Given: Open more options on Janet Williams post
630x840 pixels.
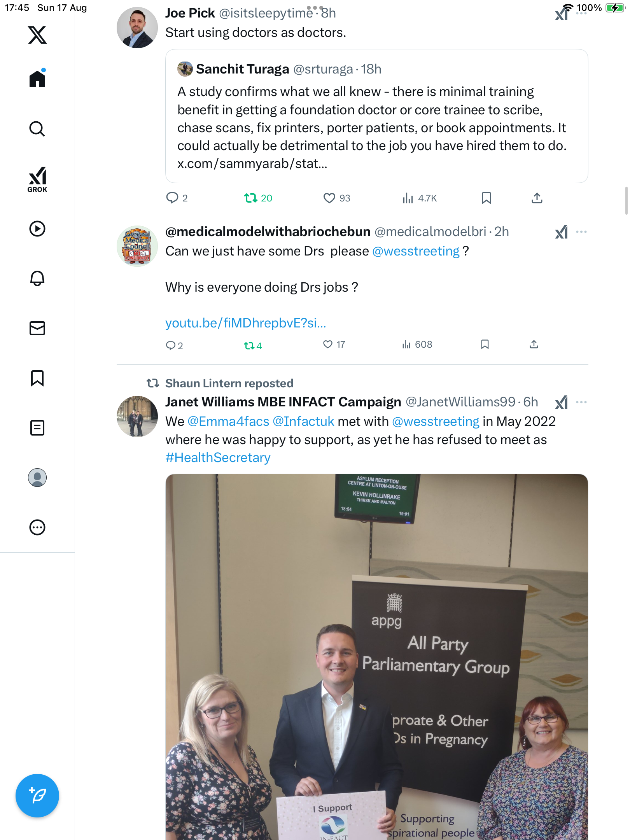Looking at the screenshot, I should tap(581, 402).
